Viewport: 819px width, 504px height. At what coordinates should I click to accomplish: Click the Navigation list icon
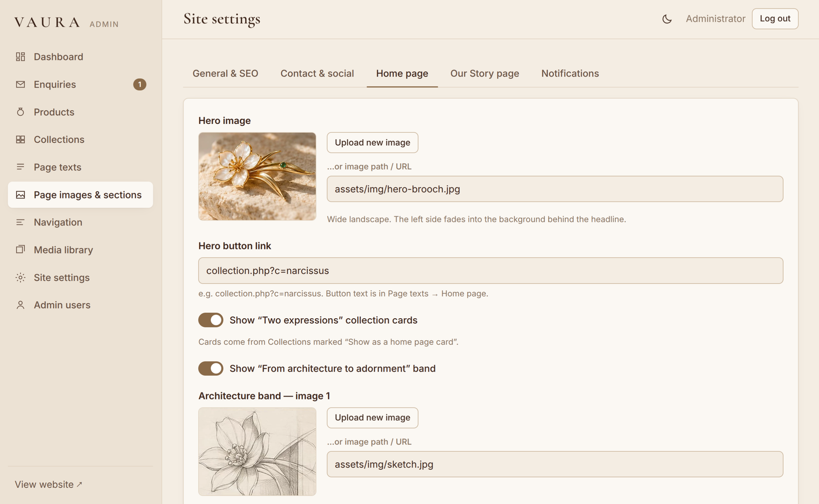pyautogui.click(x=20, y=223)
